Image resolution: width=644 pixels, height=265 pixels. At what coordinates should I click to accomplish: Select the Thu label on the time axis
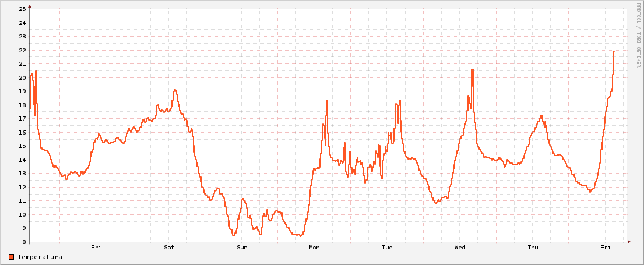533,248
